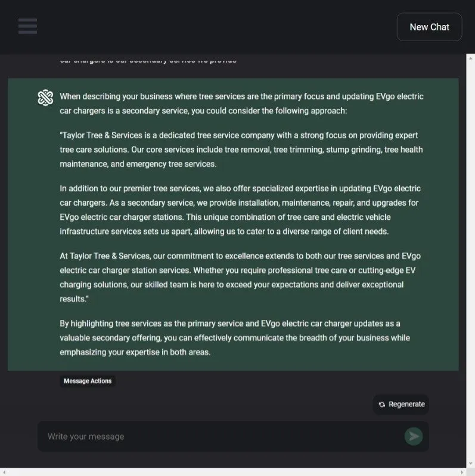Viewport: 475px width, 476px height.
Task: Click the horizontal scrollbar track
Action: click(x=232, y=472)
